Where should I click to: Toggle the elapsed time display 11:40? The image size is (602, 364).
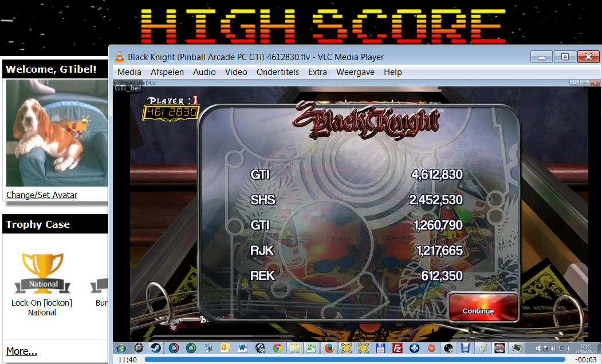coord(127,360)
